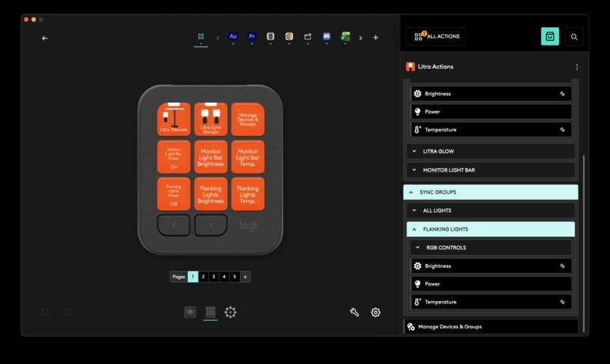Screen dimensions: 610x364
Task: Select the gray device profile icon
Action: tap(270, 36)
